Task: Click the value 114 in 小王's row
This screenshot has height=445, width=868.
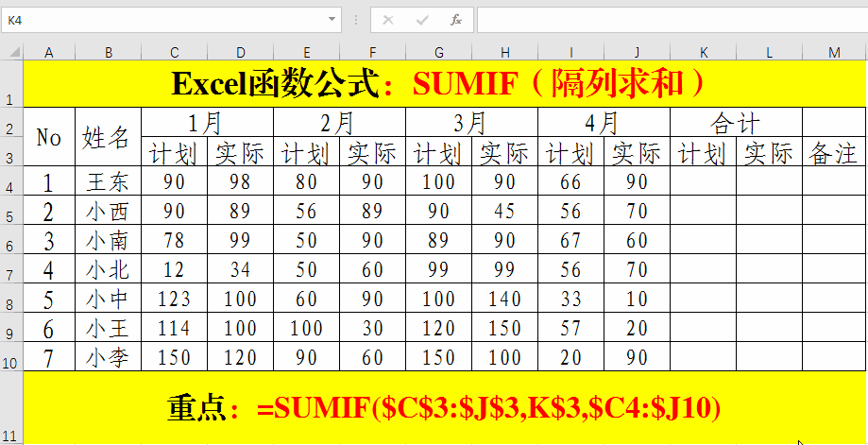Action: 175,327
